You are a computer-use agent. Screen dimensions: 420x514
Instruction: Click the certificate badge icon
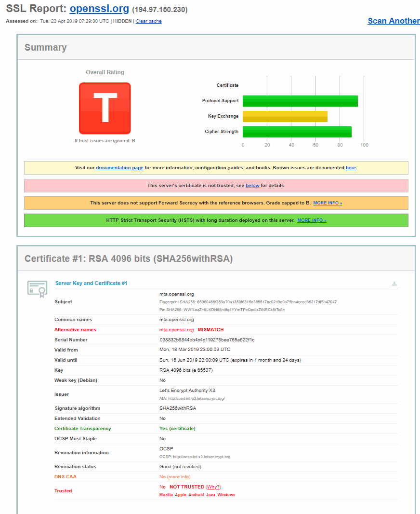click(x=37, y=289)
